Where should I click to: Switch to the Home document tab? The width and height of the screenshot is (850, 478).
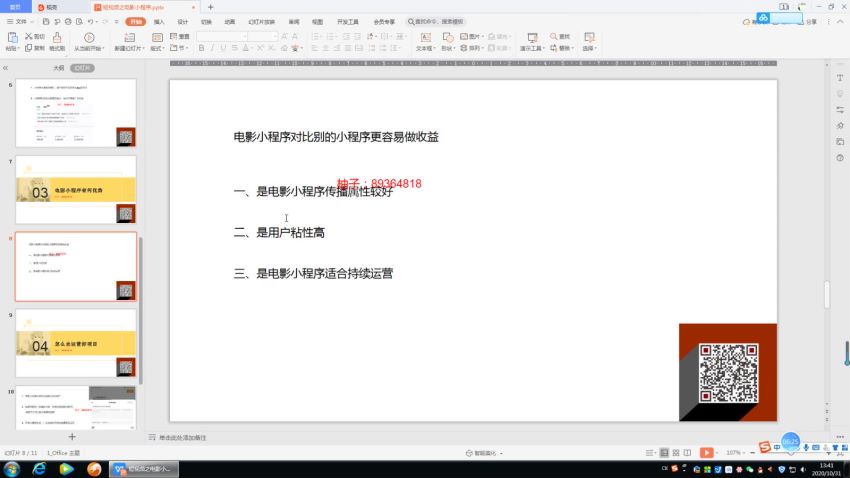pyautogui.click(x=15, y=7)
